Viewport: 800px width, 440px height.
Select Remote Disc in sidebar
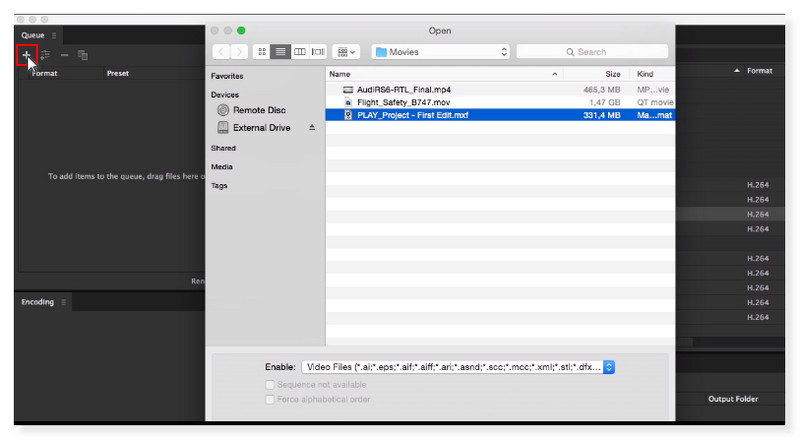(259, 110)
